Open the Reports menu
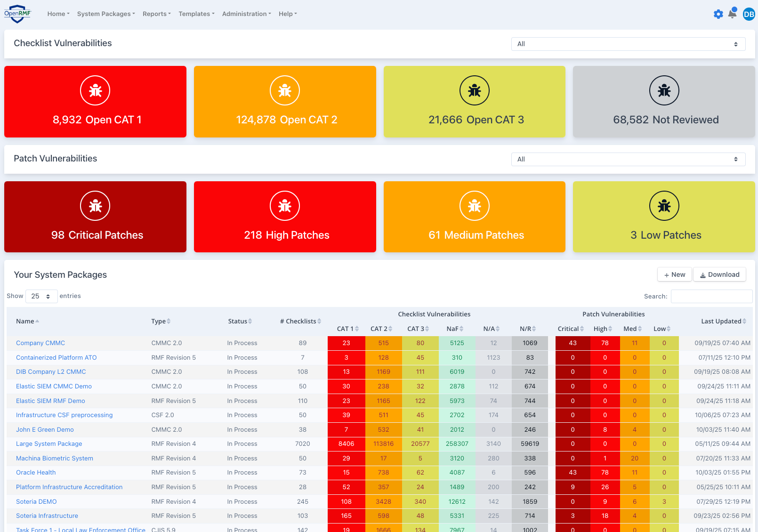The height and width of the screenshot is (532, 758). coord(156,14)
